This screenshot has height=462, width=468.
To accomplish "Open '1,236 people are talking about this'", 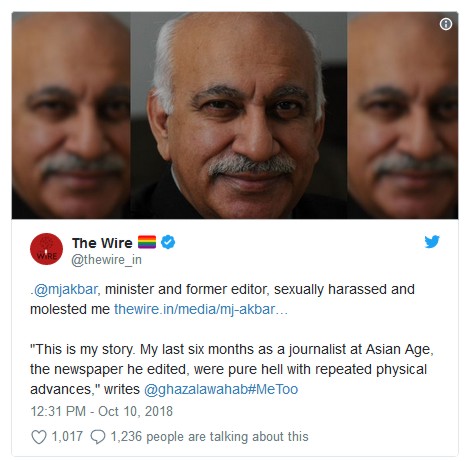I will click(210, 437).
